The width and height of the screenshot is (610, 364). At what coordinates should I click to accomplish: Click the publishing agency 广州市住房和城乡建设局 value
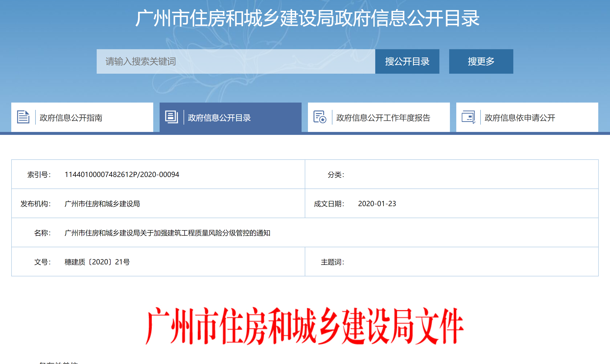(102, 204)
